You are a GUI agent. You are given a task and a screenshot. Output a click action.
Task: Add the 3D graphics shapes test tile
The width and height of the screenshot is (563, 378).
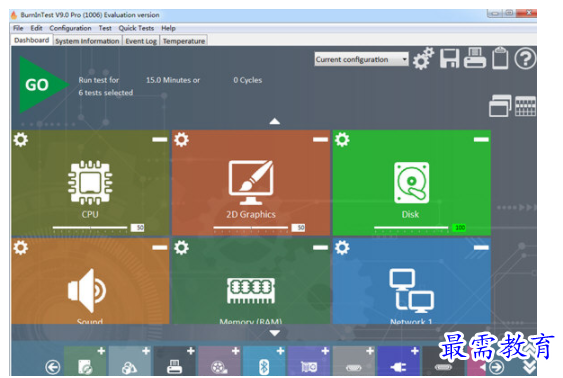pyautogui.click(x=130, y=361)
